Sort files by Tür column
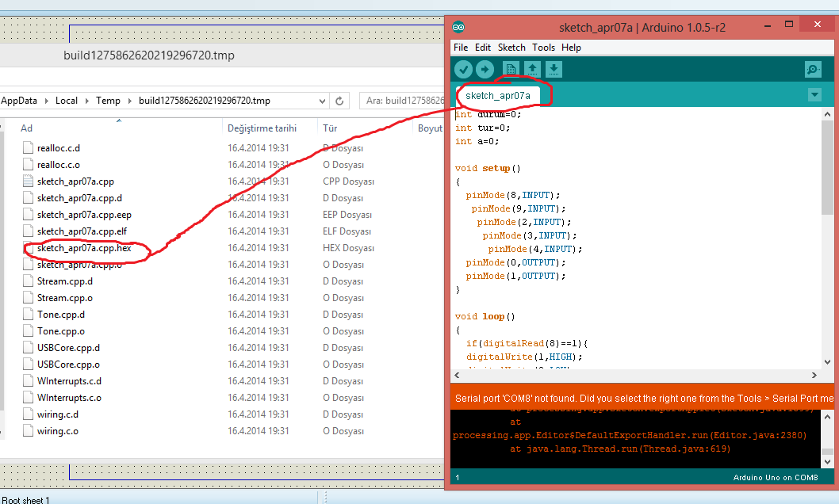Screen dimensions: 839x504 click(x=331, y=128)
